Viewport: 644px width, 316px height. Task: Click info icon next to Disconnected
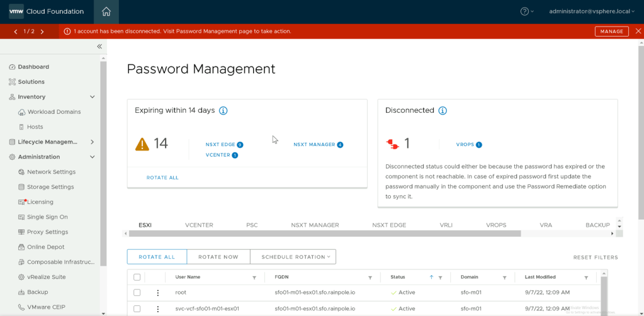(442, 111)
